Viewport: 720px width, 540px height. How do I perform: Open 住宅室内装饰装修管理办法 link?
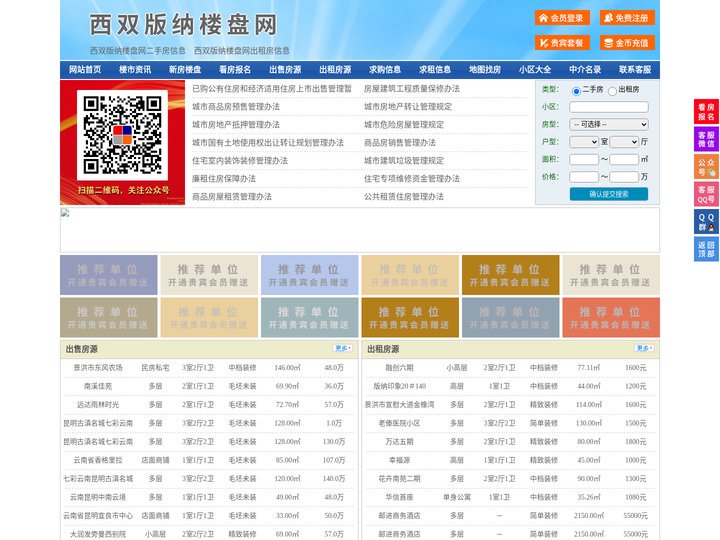pos(240,161)
